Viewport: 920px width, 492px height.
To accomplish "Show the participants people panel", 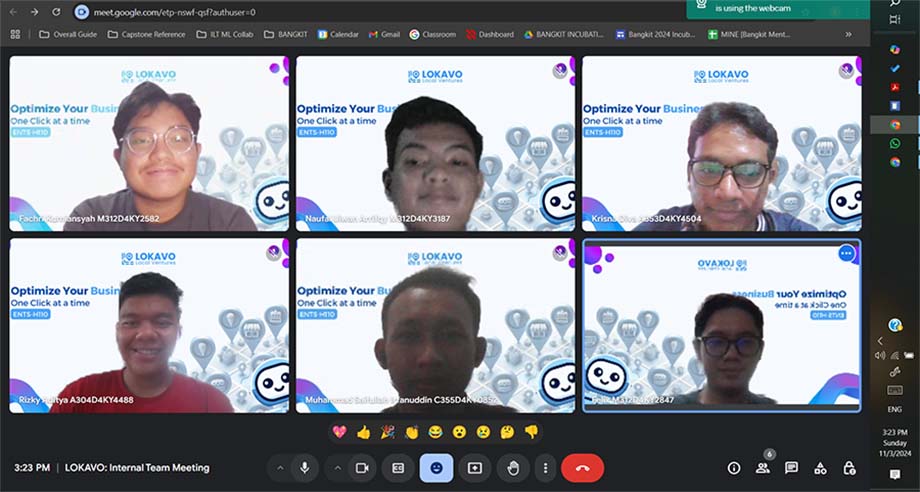I will coord(762,468).
